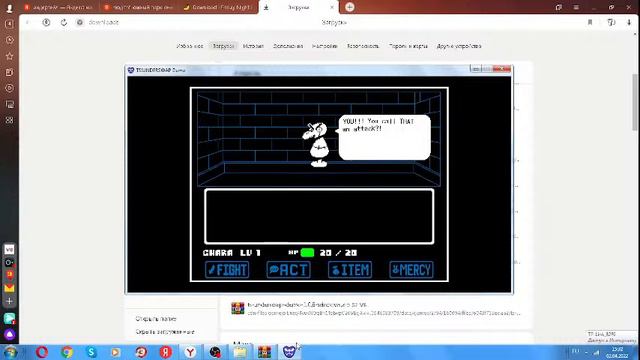The width and height of the screenshot is (640, 360).
Task: Open the red Я Yandex taskbar icon
Action: [166, 352]
